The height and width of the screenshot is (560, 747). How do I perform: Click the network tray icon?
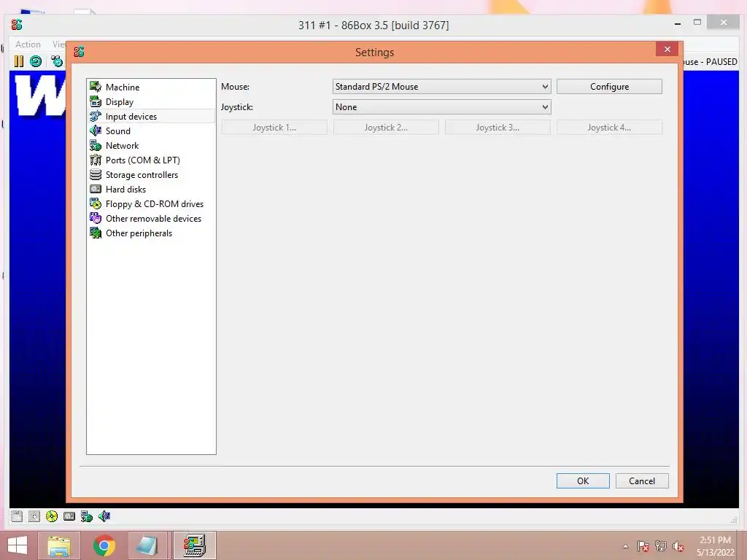pyautogui.click(x=661, y=546)
